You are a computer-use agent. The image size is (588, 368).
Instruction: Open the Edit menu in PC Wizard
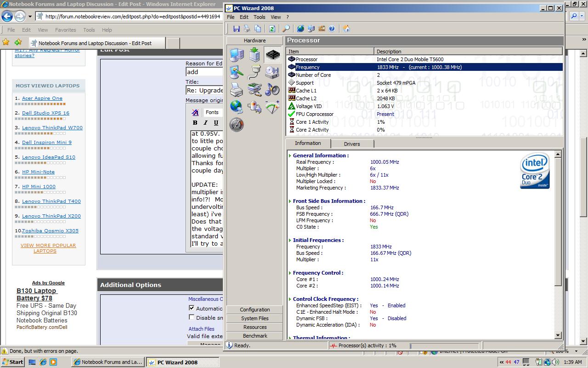(244, 17)
